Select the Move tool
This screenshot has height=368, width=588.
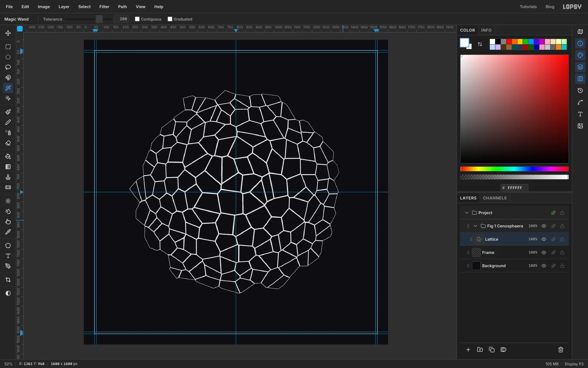tap(8, 33)
